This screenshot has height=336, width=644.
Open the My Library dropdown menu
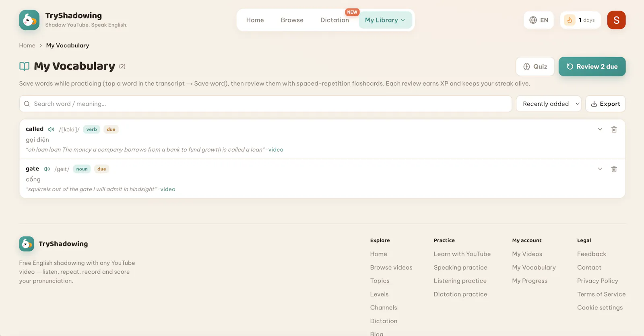pos(385,20)
